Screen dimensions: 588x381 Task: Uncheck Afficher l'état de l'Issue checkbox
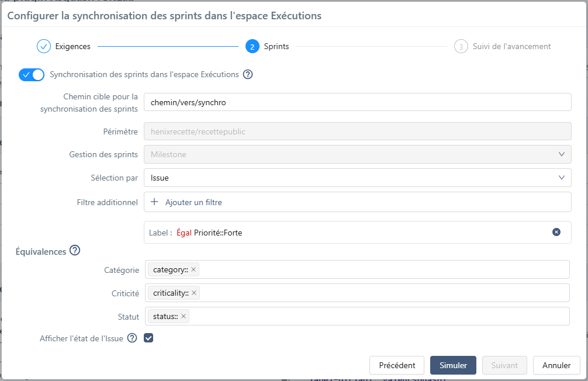(148, 338)
